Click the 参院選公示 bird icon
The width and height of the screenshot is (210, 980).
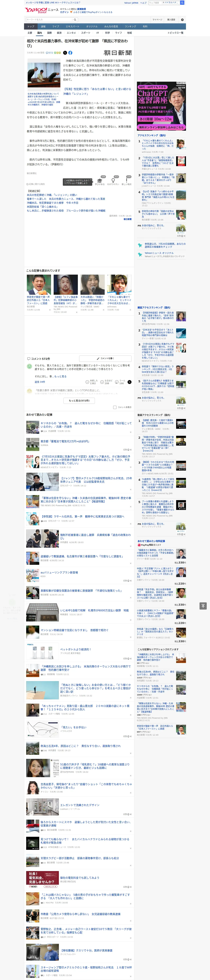click(x=140, y=245)
